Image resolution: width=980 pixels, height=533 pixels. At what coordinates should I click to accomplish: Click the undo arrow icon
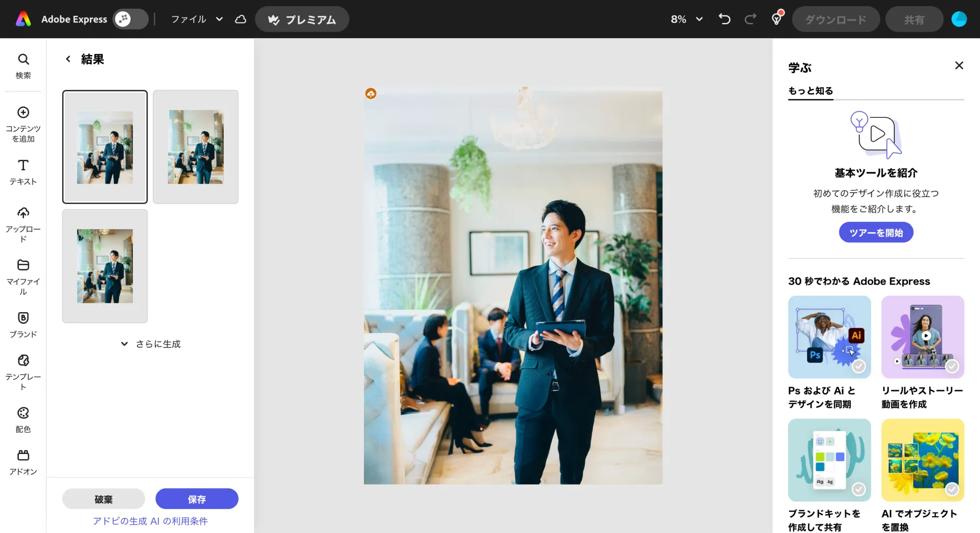[724, 19]
